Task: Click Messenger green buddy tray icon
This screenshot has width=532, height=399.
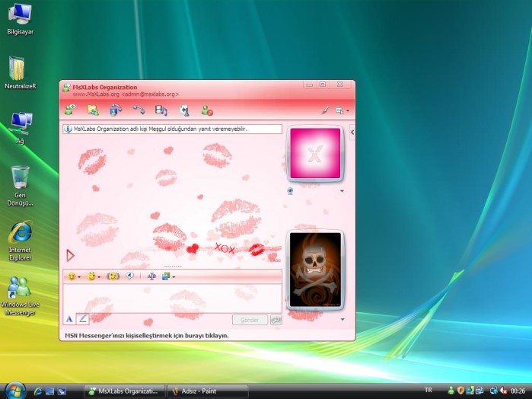Action: click(x=451, y=391)
